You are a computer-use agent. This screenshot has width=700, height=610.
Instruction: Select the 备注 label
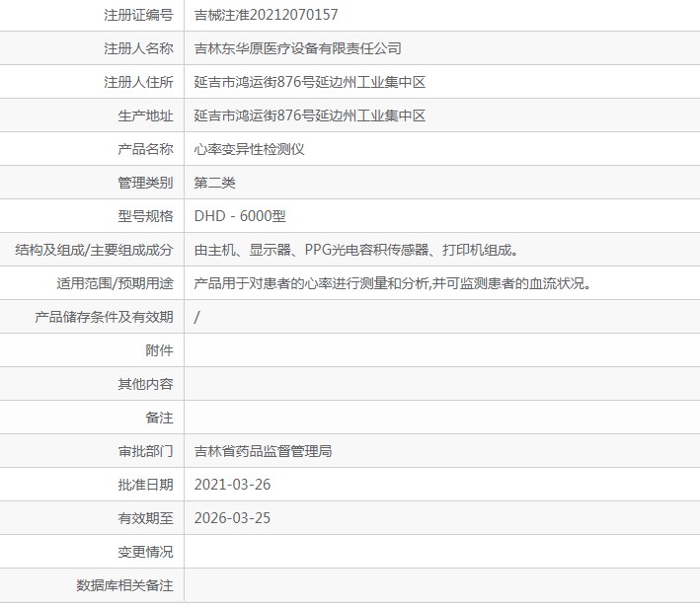tap(159, 418)
